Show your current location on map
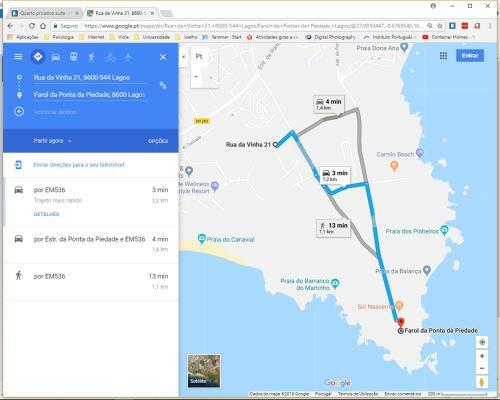Viewport: 500px width, 400px height. (x=482, y=342)
